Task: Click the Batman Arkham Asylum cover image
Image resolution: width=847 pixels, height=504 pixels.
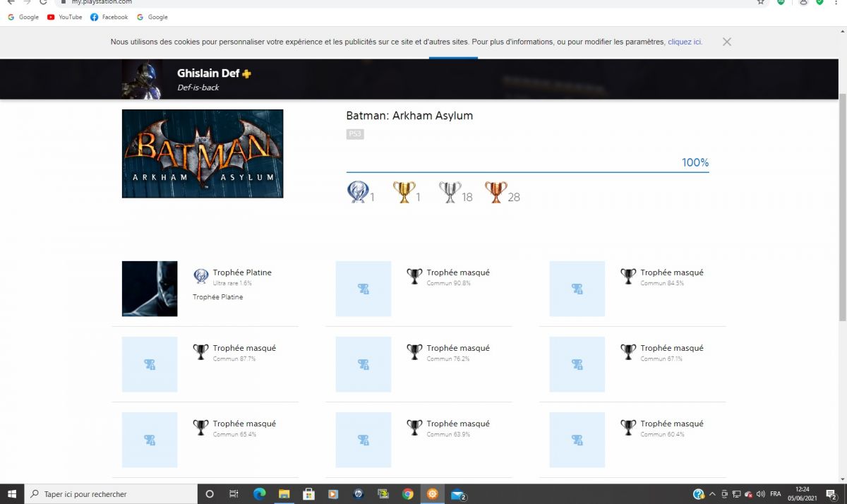Action: point(203,154)
